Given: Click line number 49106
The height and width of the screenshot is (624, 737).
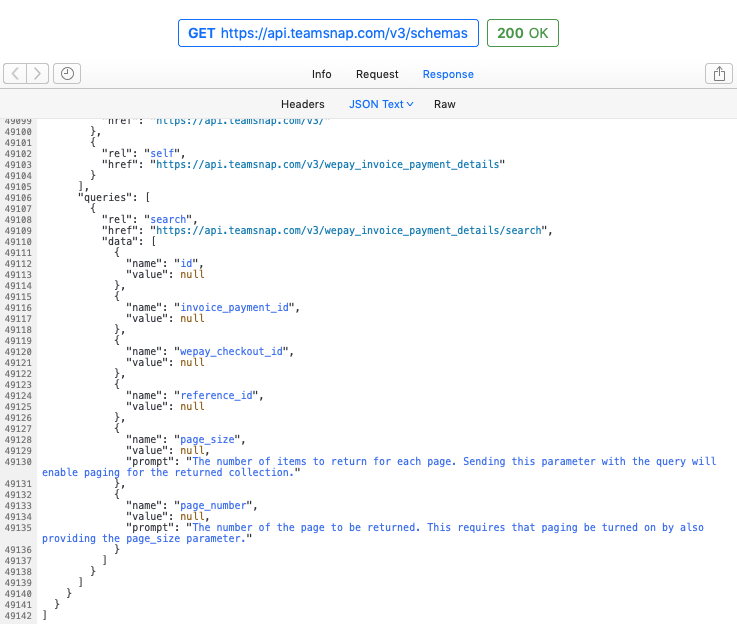Looking at the screenshot, I should 18,198.
